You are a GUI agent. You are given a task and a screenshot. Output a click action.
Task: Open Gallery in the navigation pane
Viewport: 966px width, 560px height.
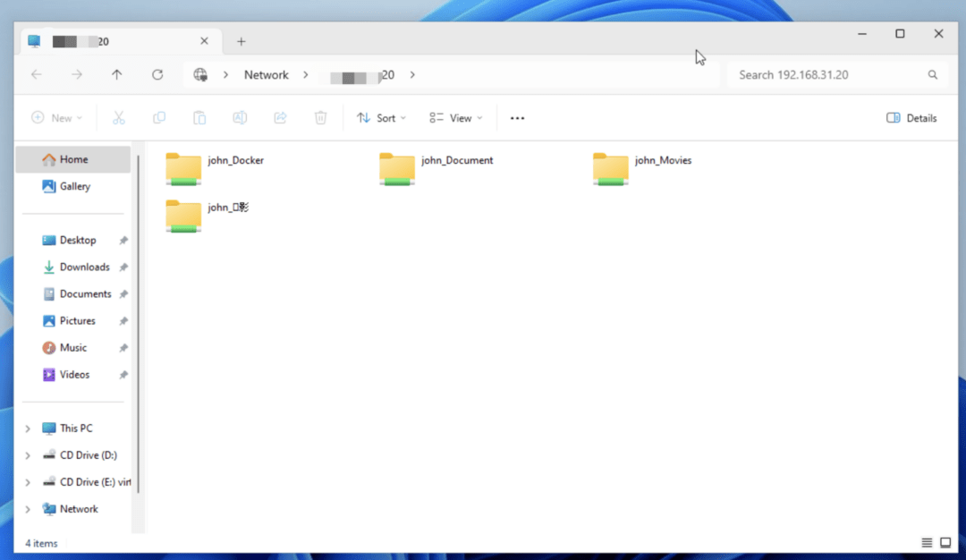click(x=73, y=186)
